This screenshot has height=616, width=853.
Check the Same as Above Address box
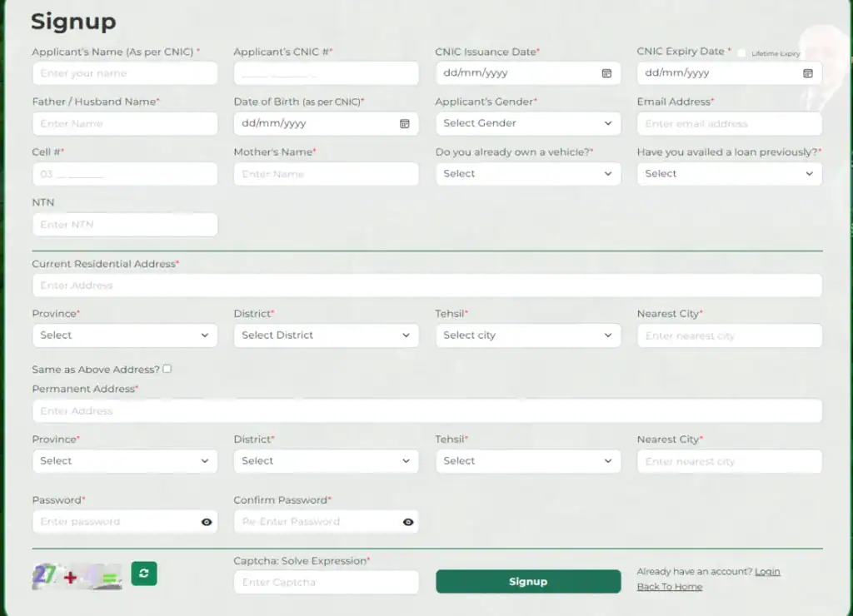coord(167,369)
